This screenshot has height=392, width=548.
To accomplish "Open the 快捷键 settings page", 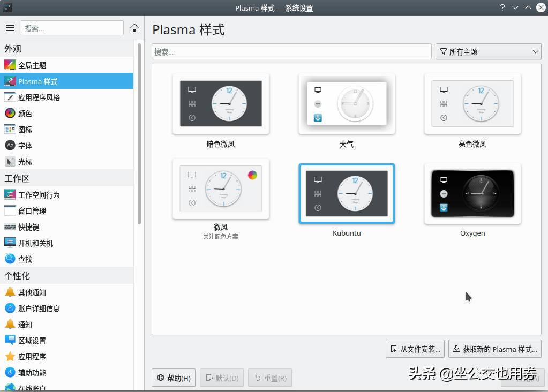I will [x=67, y=227].
